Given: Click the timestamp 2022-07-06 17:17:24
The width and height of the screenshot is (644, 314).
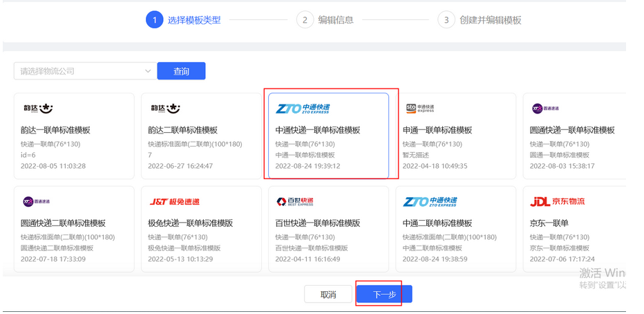Looking at the screenshot, I should pos(562,259).
